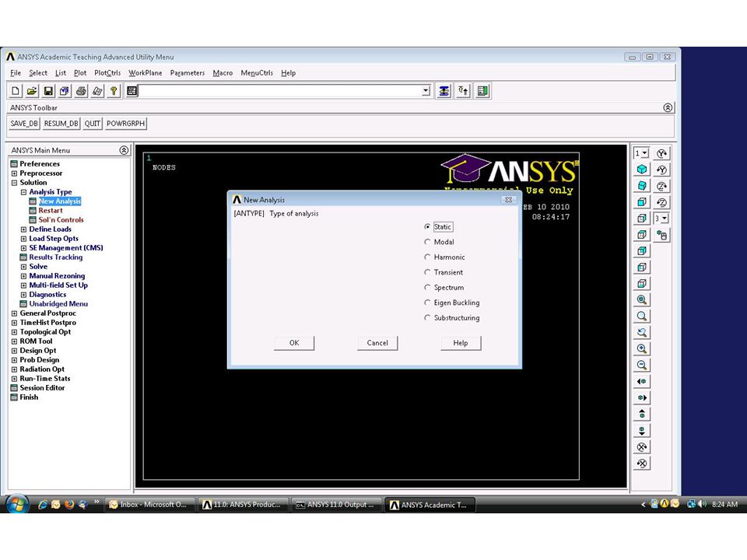Click the RESUM_DB toolbar button
This screenshot has width=747, height=560.
click(61, 124)
